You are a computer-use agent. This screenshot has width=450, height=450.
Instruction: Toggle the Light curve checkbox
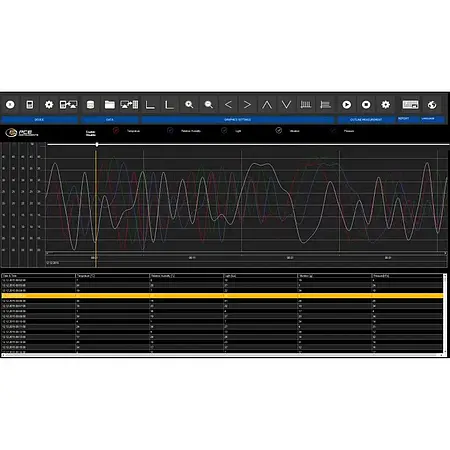pyautogui.click(x=224, y=131)
